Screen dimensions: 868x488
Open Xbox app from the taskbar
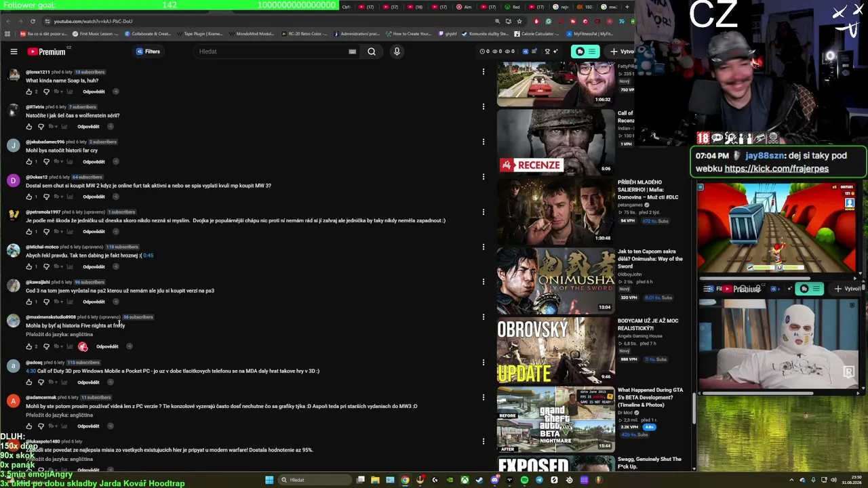(x=465, y=480)
